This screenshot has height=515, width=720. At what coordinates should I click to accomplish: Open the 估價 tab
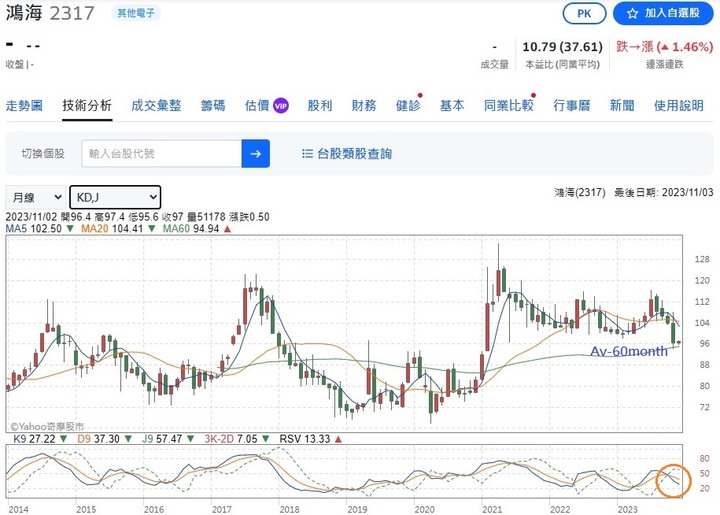click(x=257, y=106)
